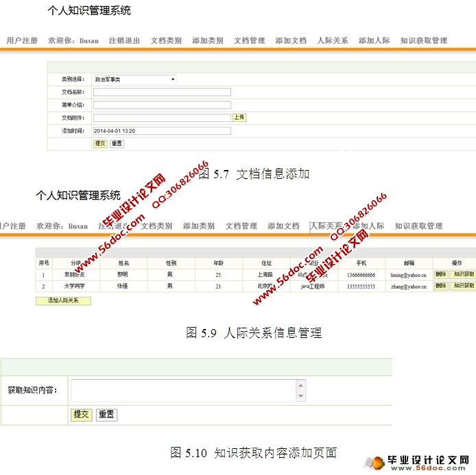Click the 文档名称 input field

[x=162, y=92]
